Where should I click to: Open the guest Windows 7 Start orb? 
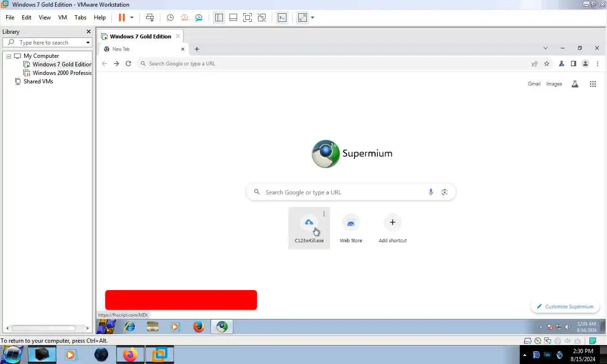[x=107, y=327]
